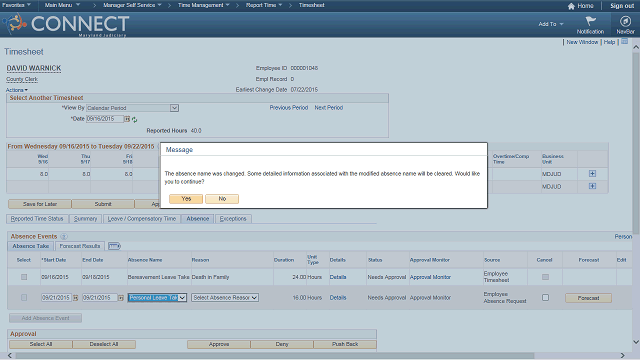Open Approval Monitor link for Bereavement Leave
Viewport: 640px width, 360px height.
tap(430, 277)
